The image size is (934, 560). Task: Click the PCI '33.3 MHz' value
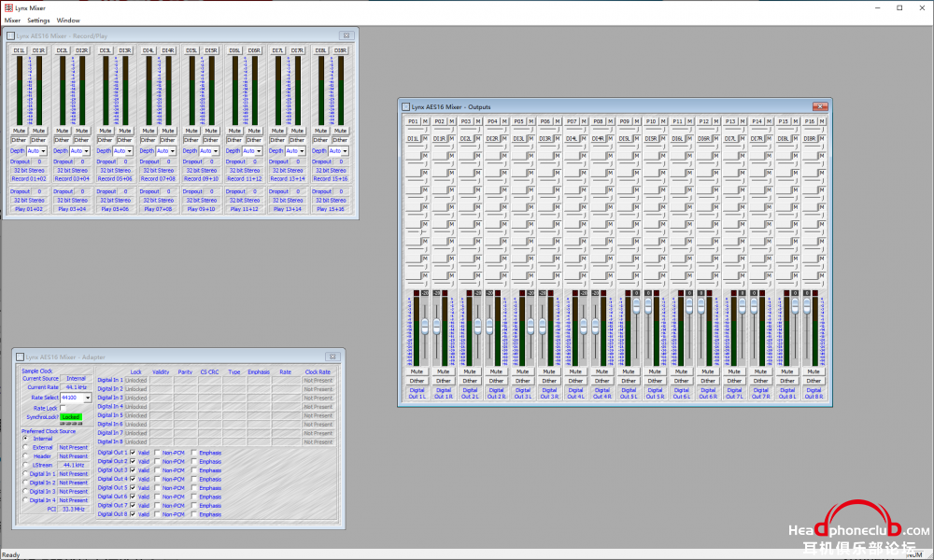coord(74,510)
